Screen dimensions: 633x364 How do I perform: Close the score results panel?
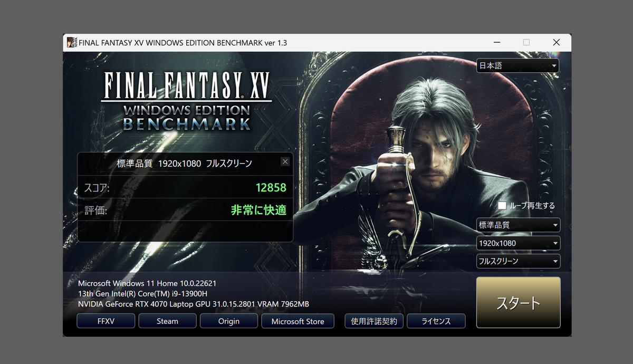[285, 162]
